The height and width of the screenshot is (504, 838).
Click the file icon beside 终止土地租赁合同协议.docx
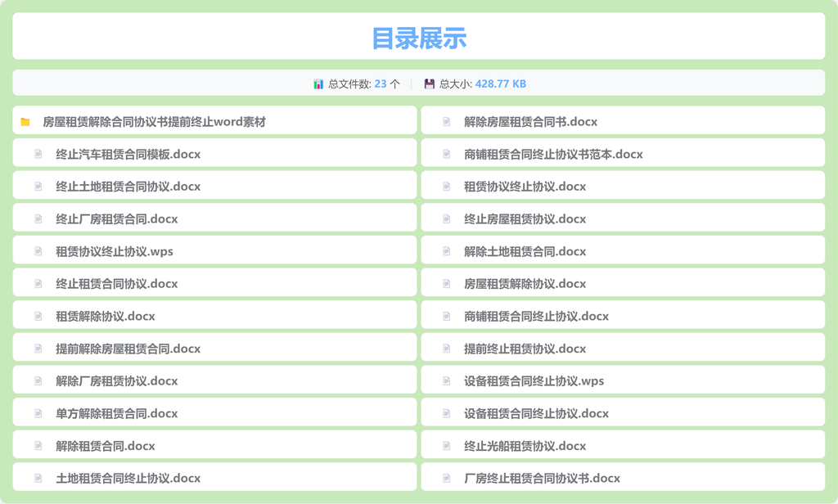(x=38, y=187)
